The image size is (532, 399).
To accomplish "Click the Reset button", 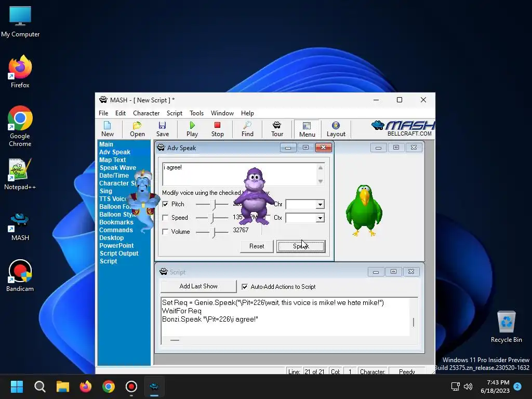I will (257, 246).
